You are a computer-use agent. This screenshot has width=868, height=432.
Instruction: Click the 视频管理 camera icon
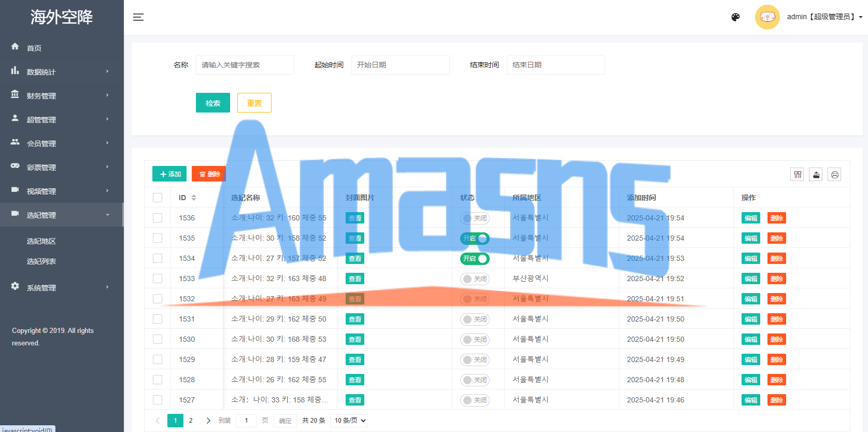(x=15, y=190)
